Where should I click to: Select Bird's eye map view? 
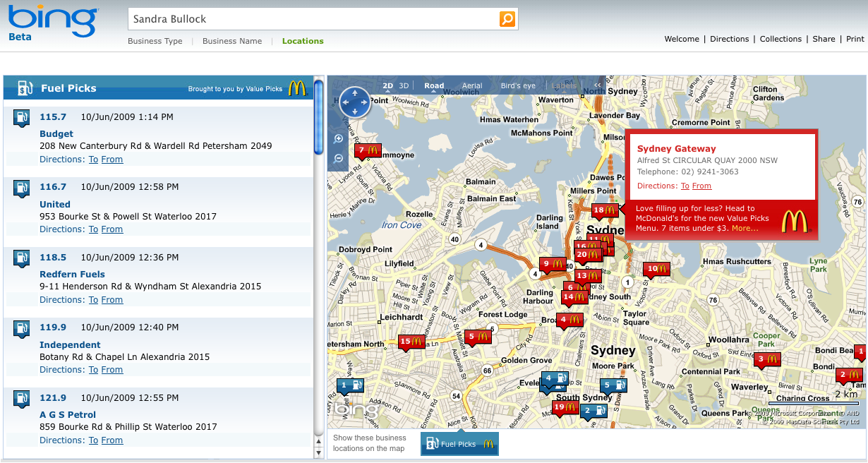pyautogui.click(x=518, y=86)
